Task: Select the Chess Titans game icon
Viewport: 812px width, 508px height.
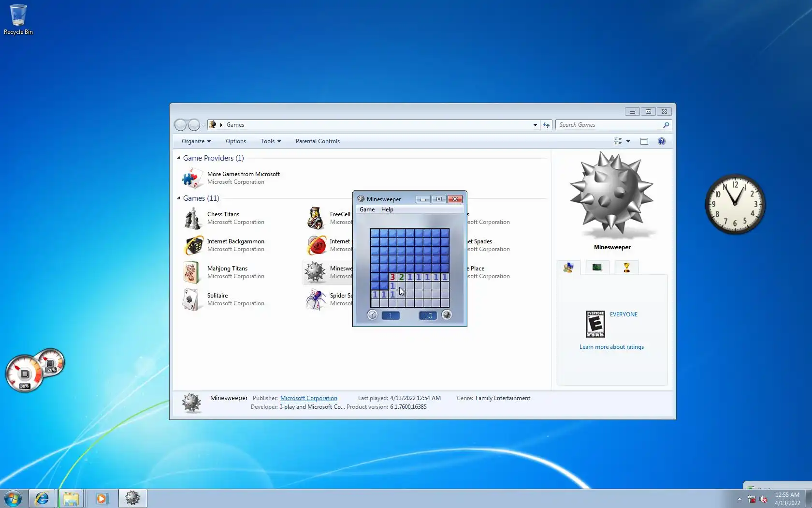Action: tap(193, 218)
